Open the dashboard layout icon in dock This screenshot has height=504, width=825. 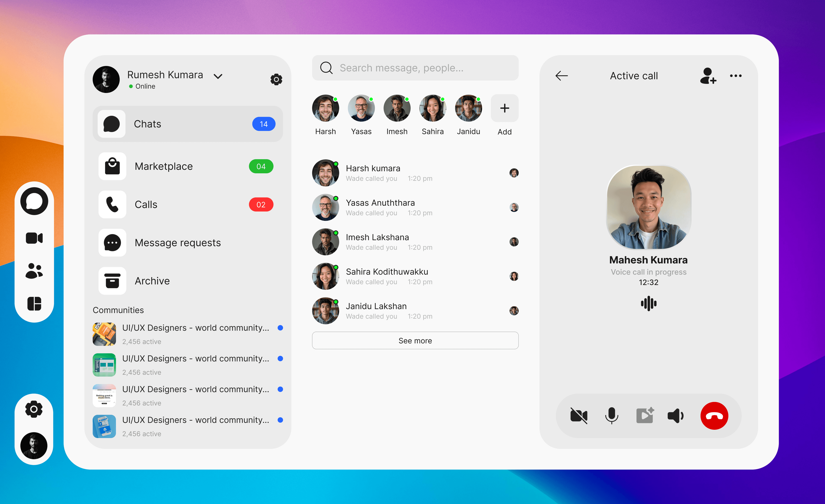pyautogui.click(x=34, y=304)
